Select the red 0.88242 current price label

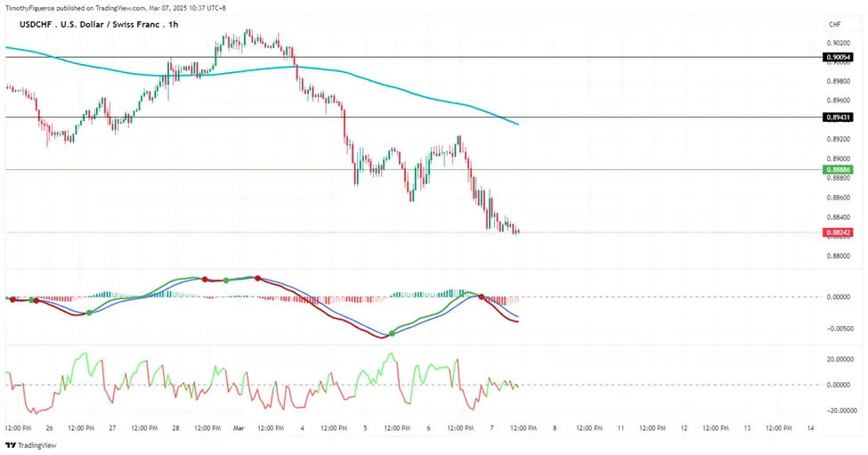pos(838,232)
